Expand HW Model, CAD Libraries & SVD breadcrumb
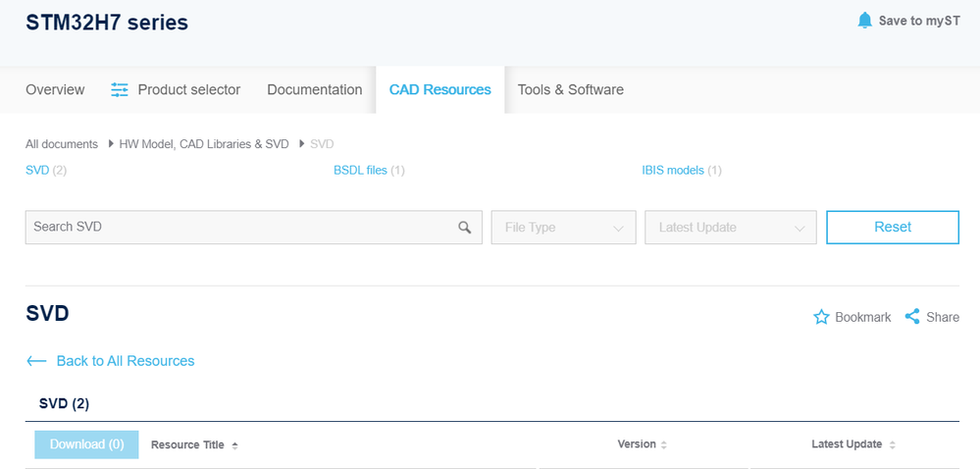The image size is (980, 469). coord(204,144)
